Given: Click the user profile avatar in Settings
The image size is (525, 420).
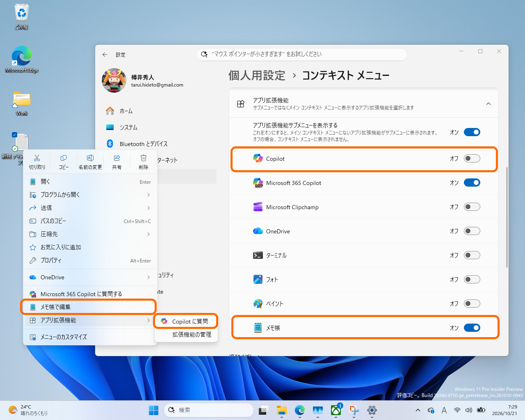Looking at the screenshot, I should click(x=114, y=80).
